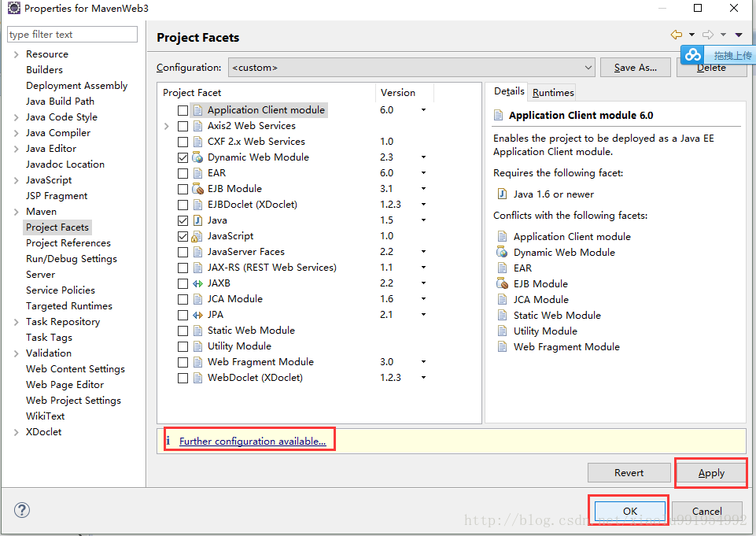Click the Java facet icon
Image resolution: width=756 pixels, height=536 pixels.
click(x=197, y=220)
